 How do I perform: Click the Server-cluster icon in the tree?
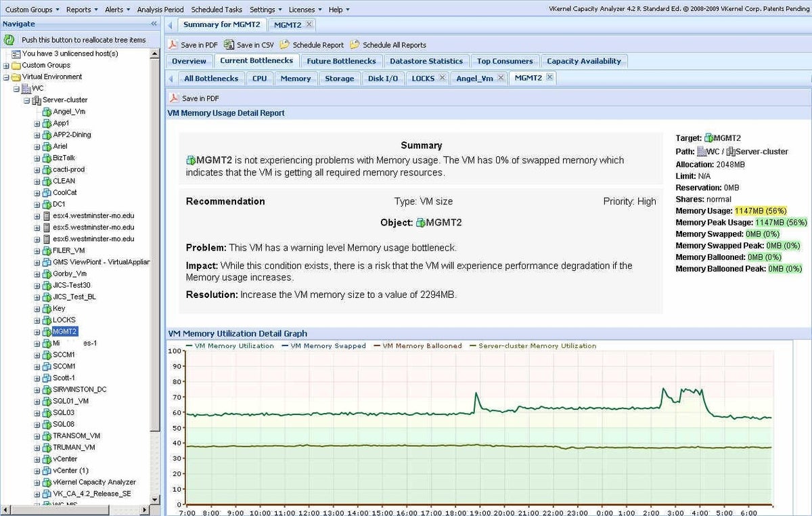click(37, 100)
